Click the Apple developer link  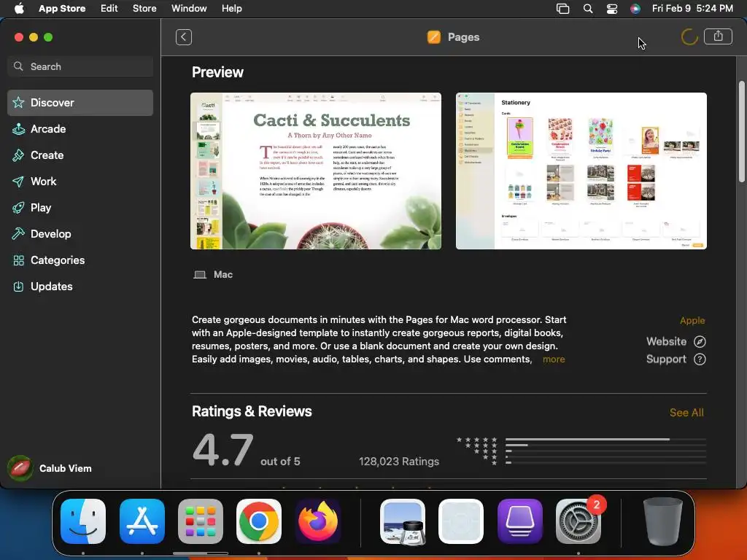692,321
